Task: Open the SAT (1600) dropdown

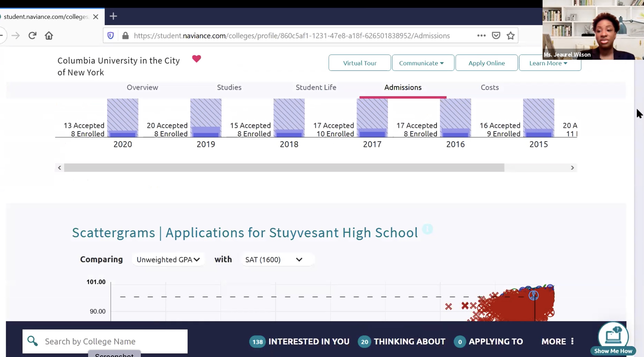Action: click(x=274, y=260)
